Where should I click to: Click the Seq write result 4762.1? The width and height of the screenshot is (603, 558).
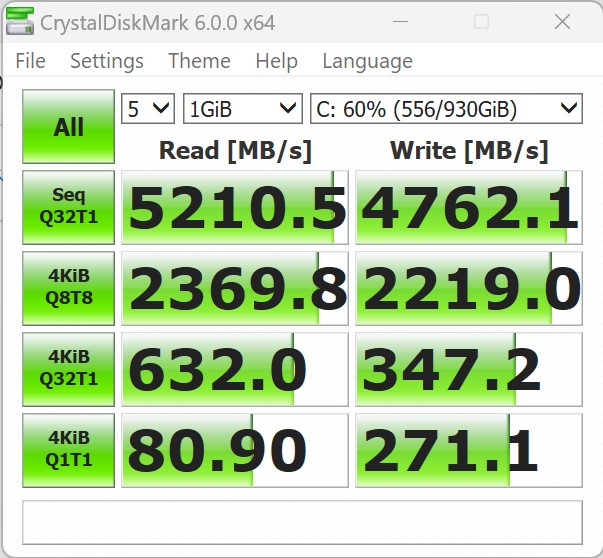pyautogui.click(x=469, y=207)
